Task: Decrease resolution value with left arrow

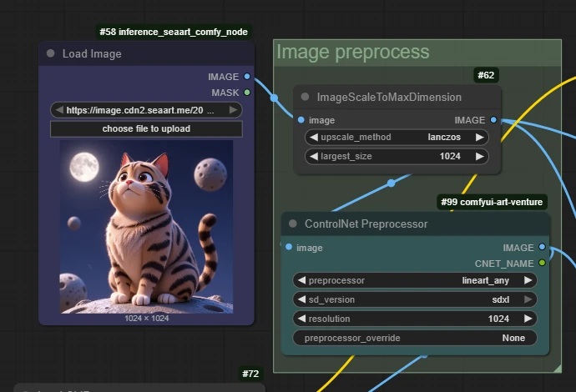Action: point(301,319)
